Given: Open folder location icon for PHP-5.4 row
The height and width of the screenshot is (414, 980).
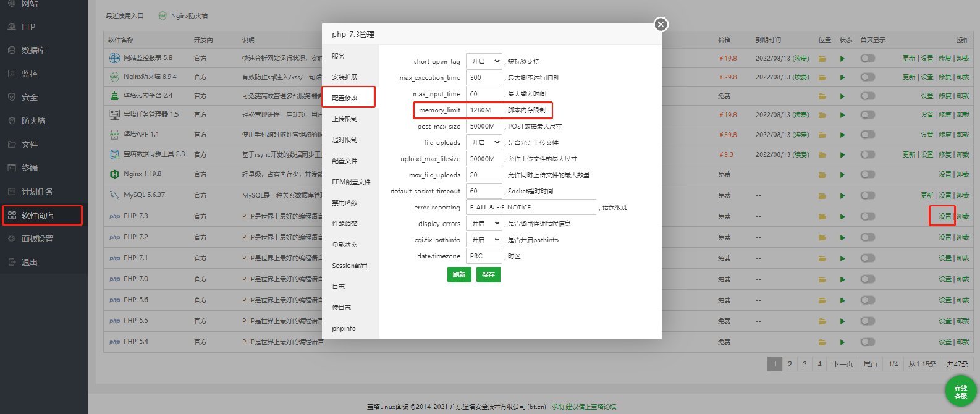Looking at the screenshot, I should click(822, 342).
